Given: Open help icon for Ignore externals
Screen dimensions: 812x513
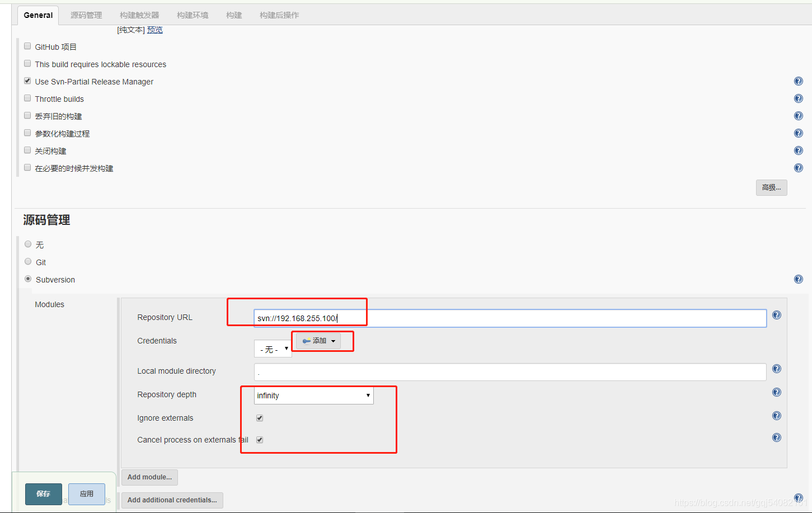Looking at the screenshot, I should click(777, 416).
